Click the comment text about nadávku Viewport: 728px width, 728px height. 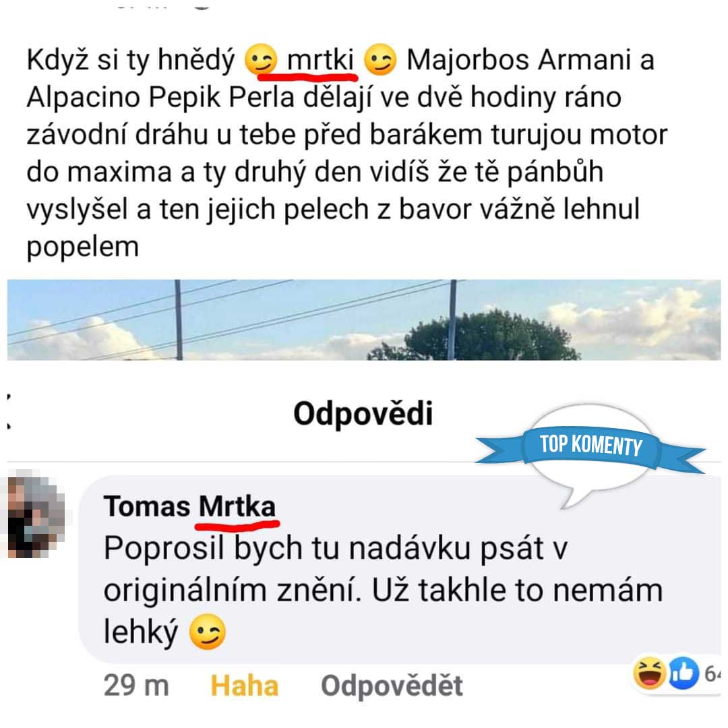pyautogui.click(x=383, y=590)
